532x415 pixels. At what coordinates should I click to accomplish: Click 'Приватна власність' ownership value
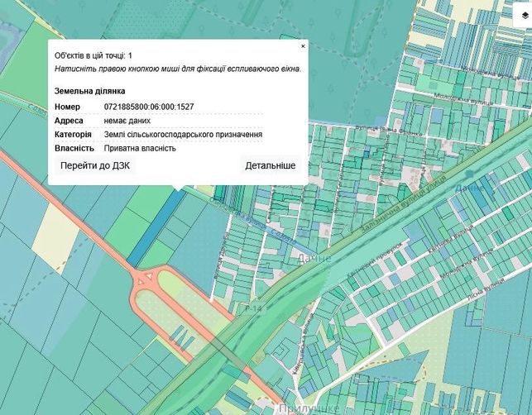pyautogui.click(x=140, y=149)
